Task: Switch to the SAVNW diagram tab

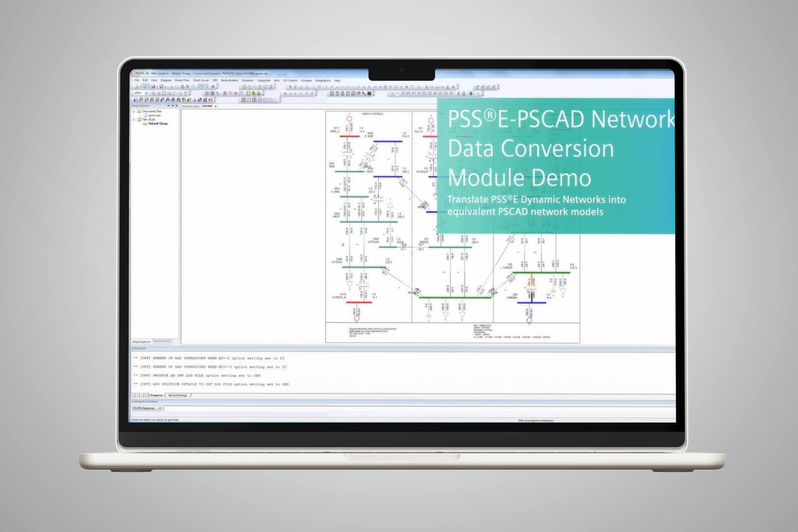Action: (x=207, y=106)
